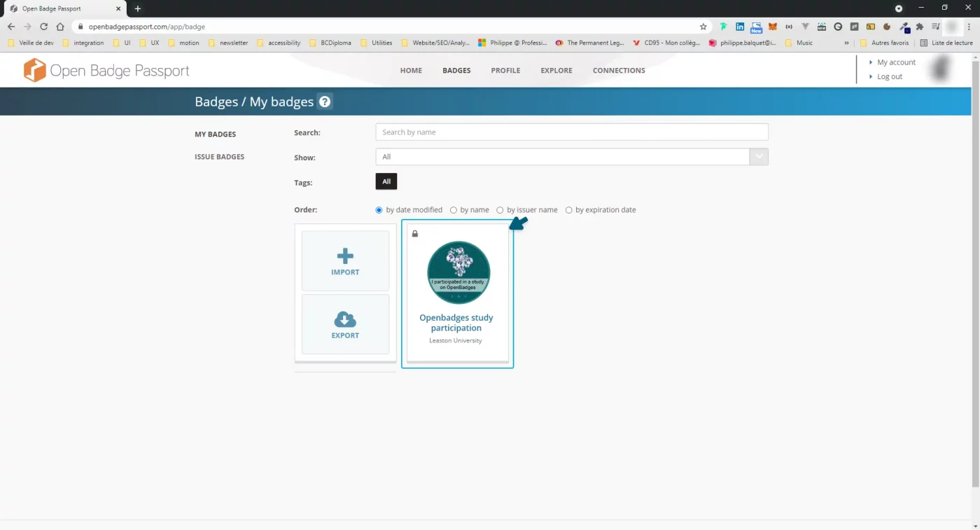Open the tab search dropdown arrow
This screenshot has height=530, width=980.
click(899, 8)
